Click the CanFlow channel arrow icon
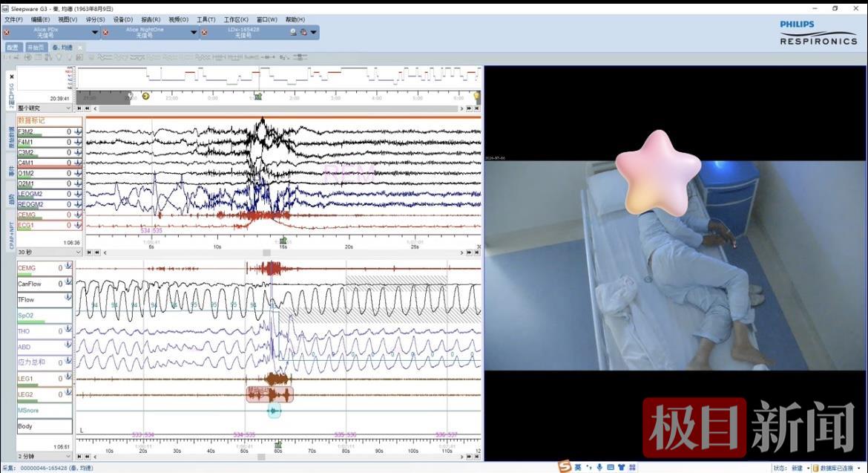Image resolution: width=868 pixels, height=473 pixels. tap(68, 280)
